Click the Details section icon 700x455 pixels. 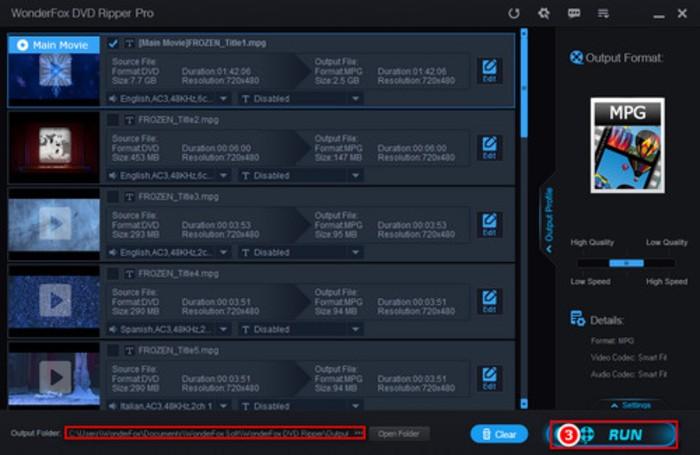pos(577,318)
